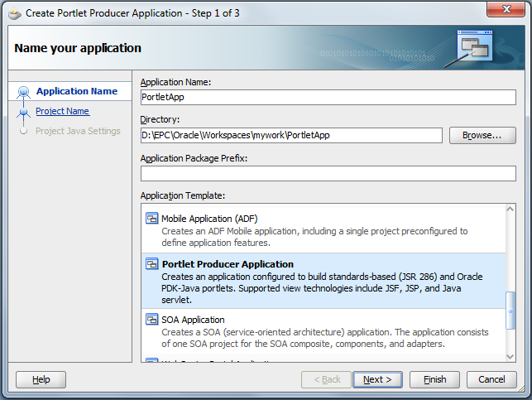Select the Application Name wizard step
The height and width of the screenshot is (400, 532).
[77, 91]
